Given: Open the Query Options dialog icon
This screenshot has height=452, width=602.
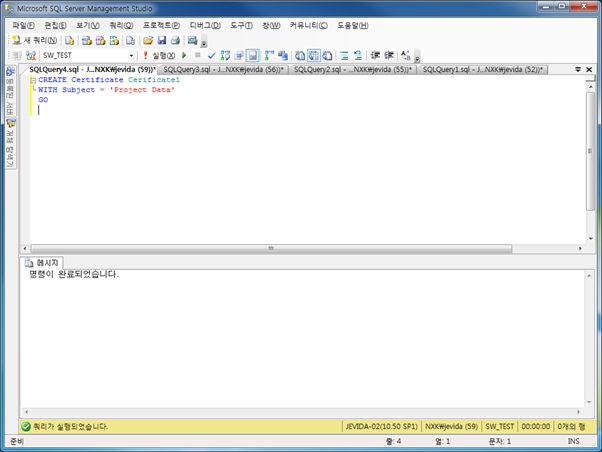Looking at the screenshot, I should 239,56.
